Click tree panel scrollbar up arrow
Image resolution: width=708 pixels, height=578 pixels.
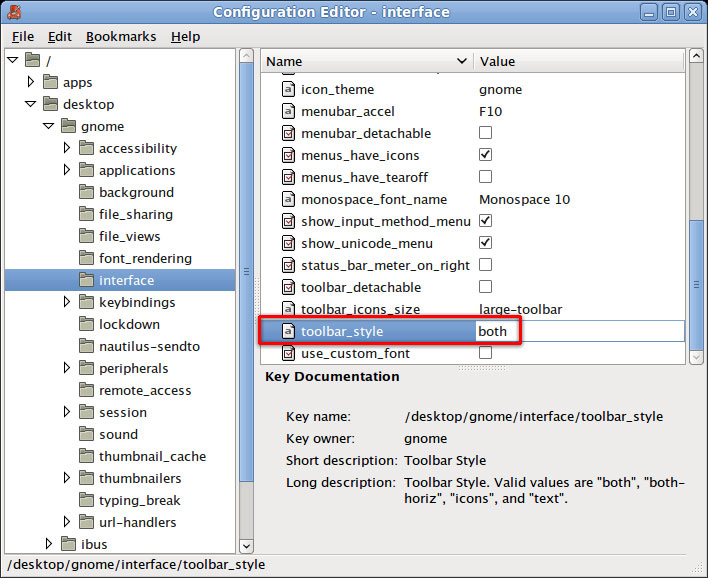[246, 56]
